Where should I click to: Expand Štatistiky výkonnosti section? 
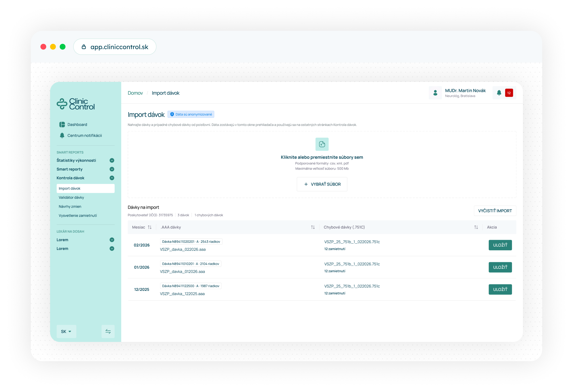point(112,161)
